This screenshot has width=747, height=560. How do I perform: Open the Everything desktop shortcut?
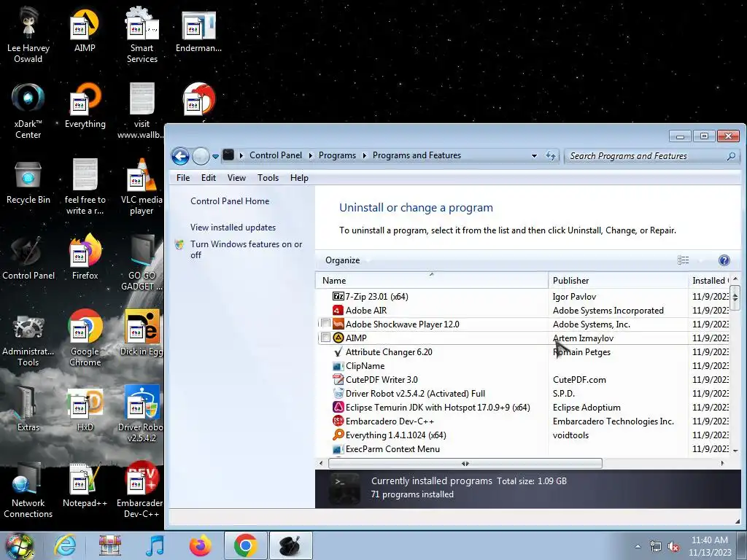tap(85, 106)
